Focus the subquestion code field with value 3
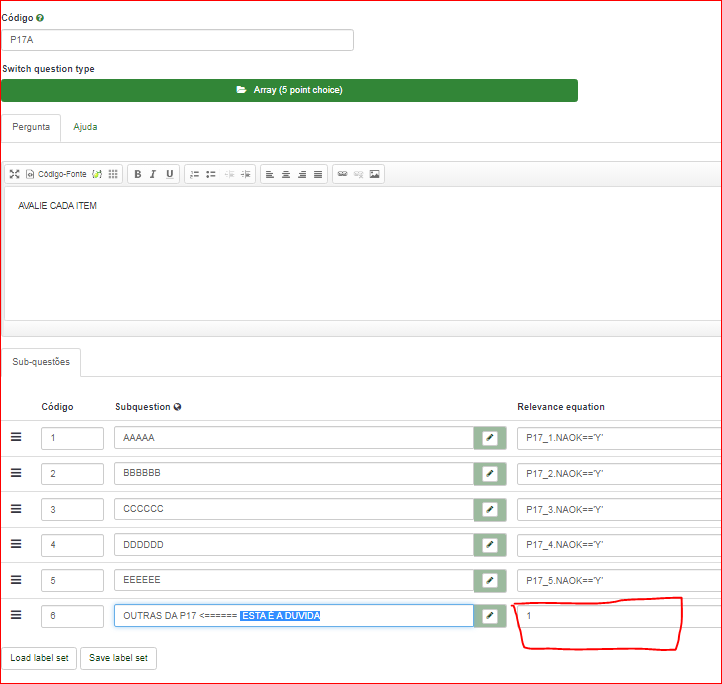 (72, 509)
